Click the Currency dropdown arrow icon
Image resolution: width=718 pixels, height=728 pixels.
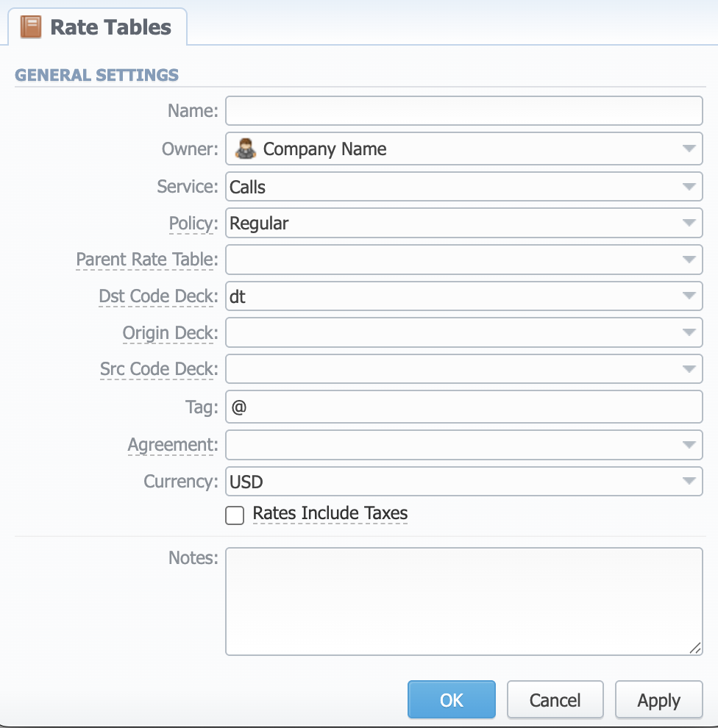(x=689, y=481)
